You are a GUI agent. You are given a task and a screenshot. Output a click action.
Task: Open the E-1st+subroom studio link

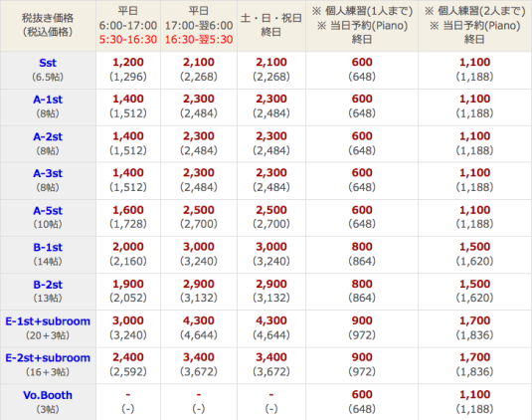(x=48, y=321)
